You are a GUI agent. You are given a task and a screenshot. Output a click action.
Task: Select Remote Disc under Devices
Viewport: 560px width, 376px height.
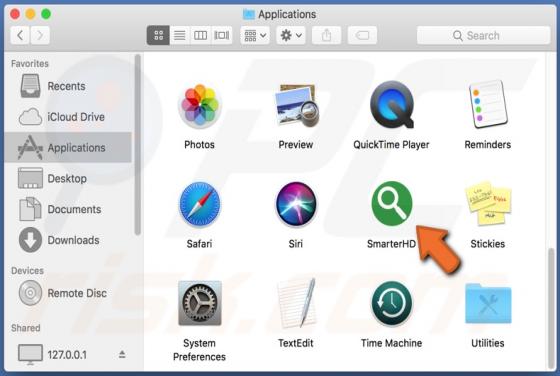click(x=68, y=293)
